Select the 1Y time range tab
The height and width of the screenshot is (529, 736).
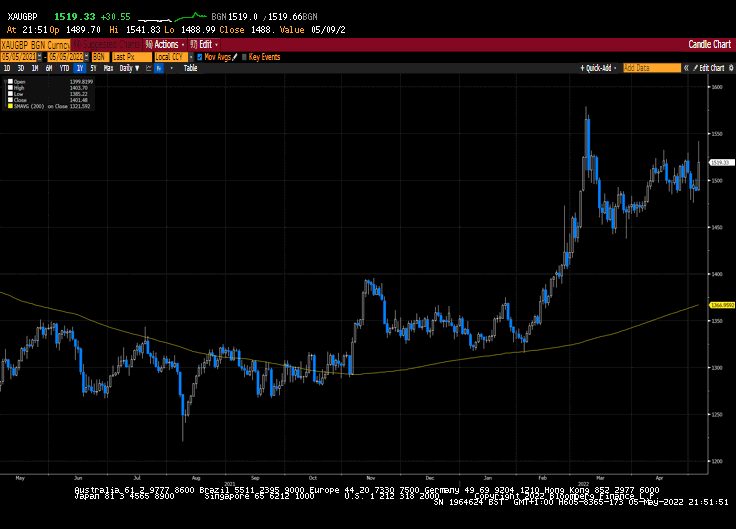[80, 68]
